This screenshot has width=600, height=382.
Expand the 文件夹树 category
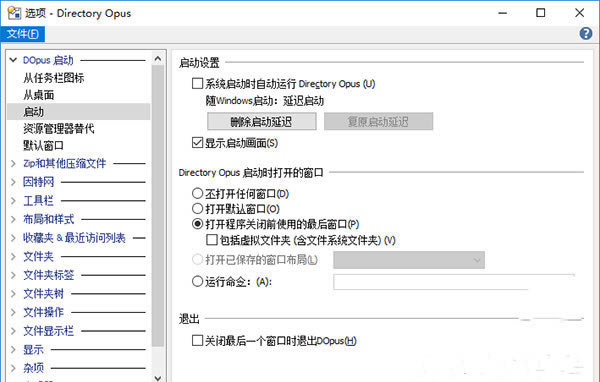click(x=13, y=294)
